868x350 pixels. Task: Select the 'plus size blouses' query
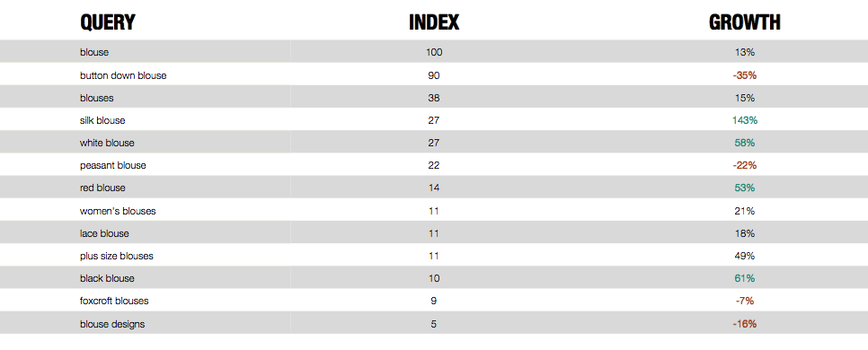pyautogui.click(x=116, y=256)
